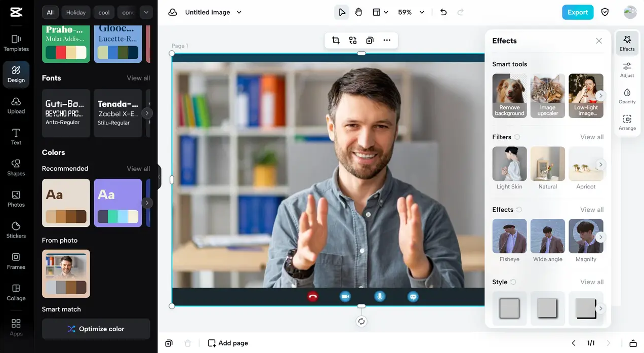This screenshot has width=644, height=353.
Task: Click the Optimize color button
Action: pyautogui.click(x=96, y=329)
